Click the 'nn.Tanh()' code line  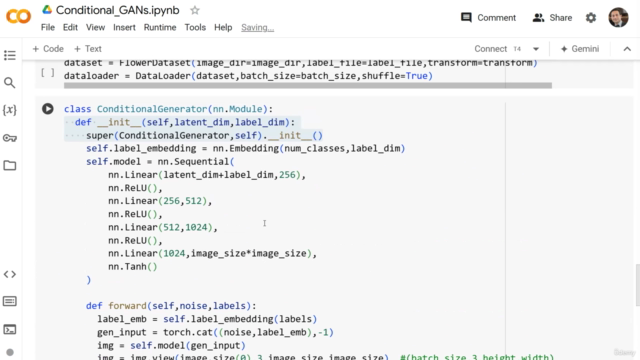coord(133,267)
